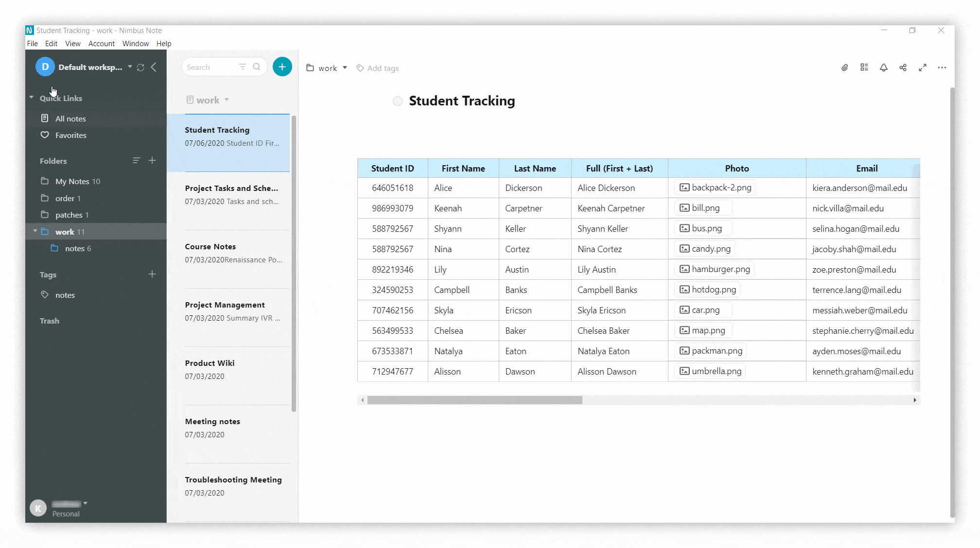This screenshot has width=980, height=548.
Task: Open the candy.png image attachment
Action: pyautogui.click(x=704, y=249)
